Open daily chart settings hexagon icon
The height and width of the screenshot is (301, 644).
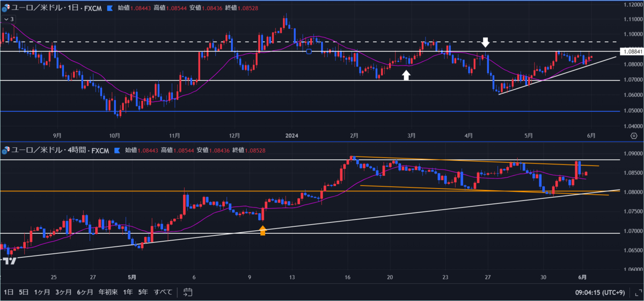tap(634, 135)
